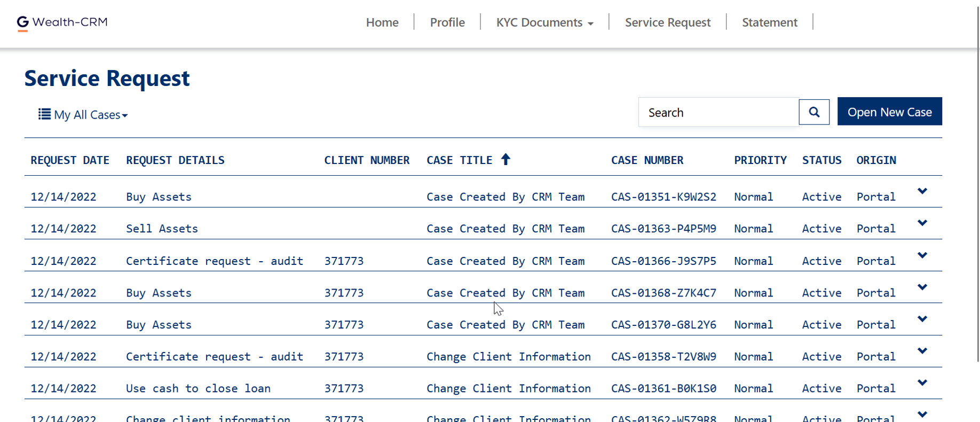Expand row for case CAS-01363-P4P5M9
Viewport: 980px width, 422px height.
pyautogui.click(x=922, y=223)
